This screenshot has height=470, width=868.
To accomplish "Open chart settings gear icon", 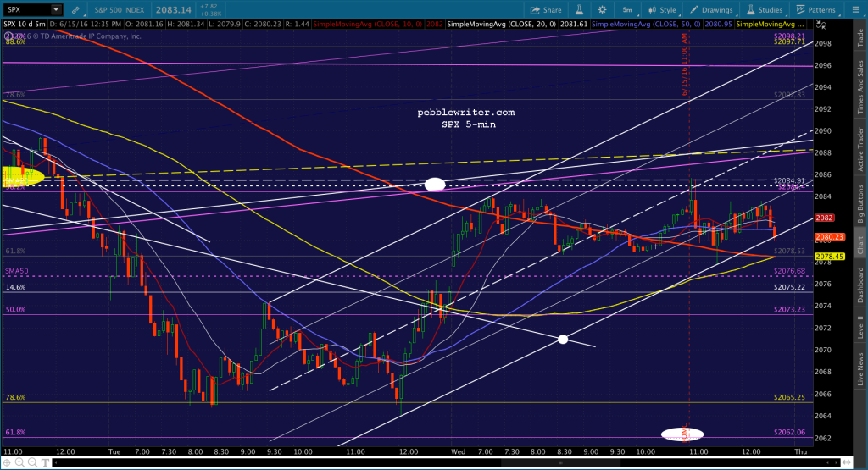I will (603, 10).
